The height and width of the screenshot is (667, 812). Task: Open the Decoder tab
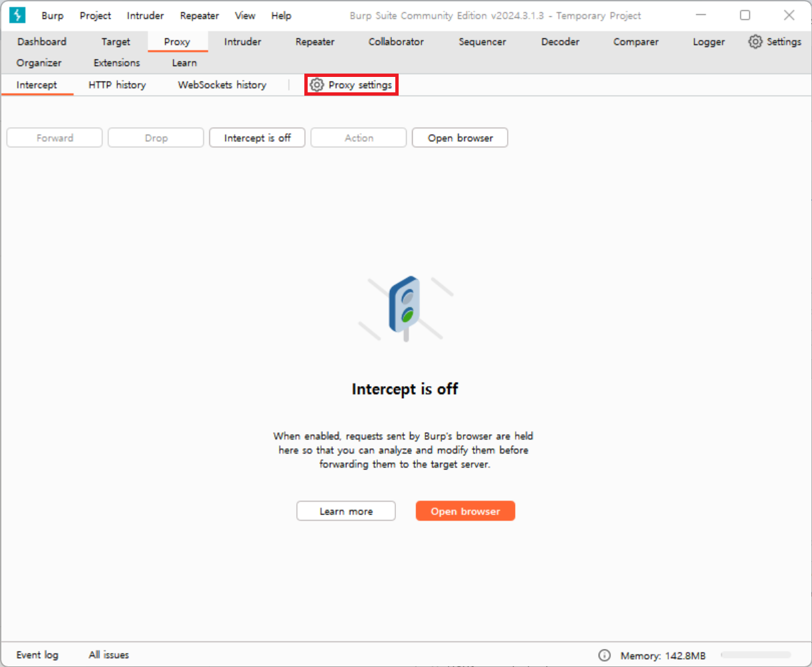tap(561, 41)
